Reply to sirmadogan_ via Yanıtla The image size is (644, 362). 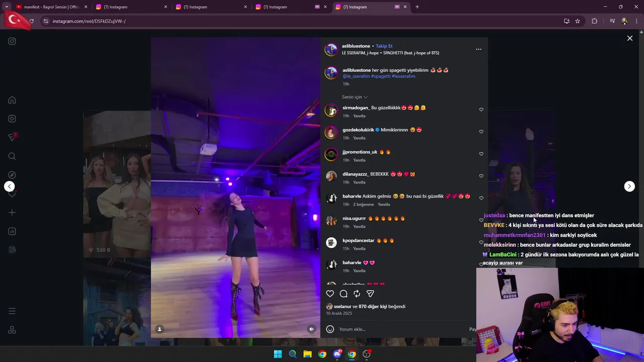pyautogui.click(x=359, y=116)
